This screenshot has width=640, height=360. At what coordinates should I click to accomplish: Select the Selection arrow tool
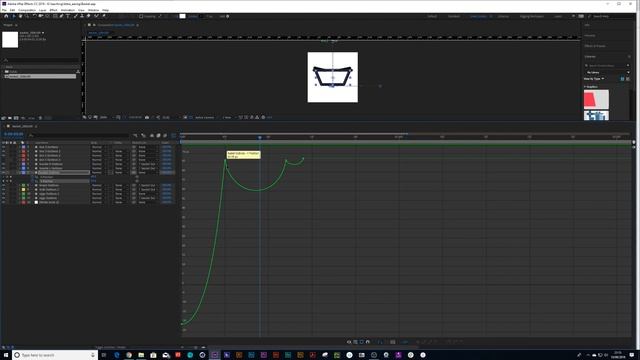click(13, 16)
